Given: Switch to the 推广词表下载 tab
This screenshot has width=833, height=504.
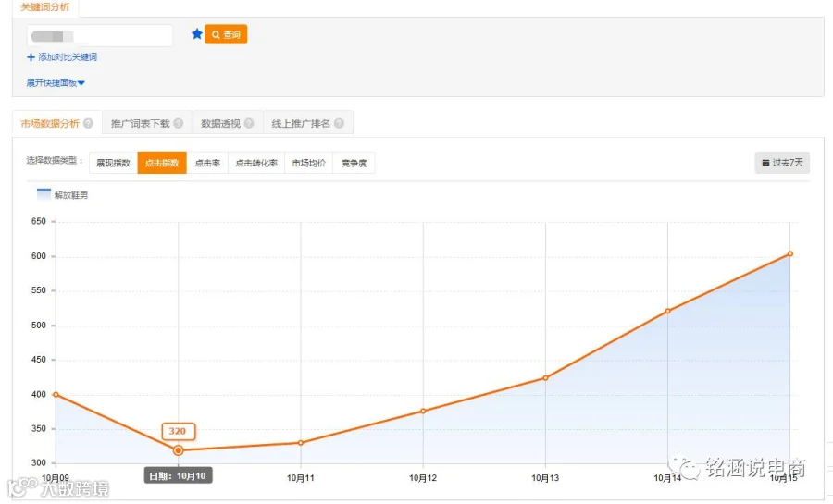Looking at the screenshot, I should (x=140, y=124).
